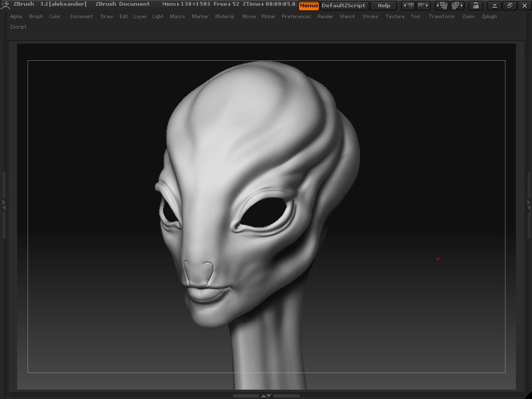Open the Marker menu

[200, 16]
